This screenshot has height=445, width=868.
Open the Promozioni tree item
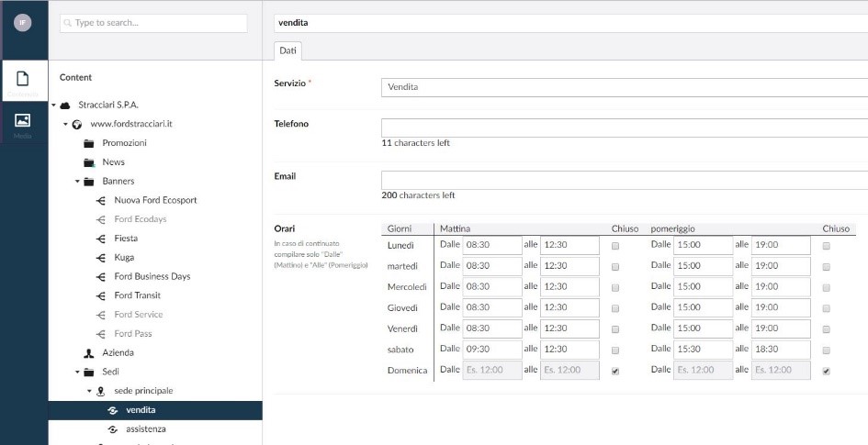(x=125, y=142)
